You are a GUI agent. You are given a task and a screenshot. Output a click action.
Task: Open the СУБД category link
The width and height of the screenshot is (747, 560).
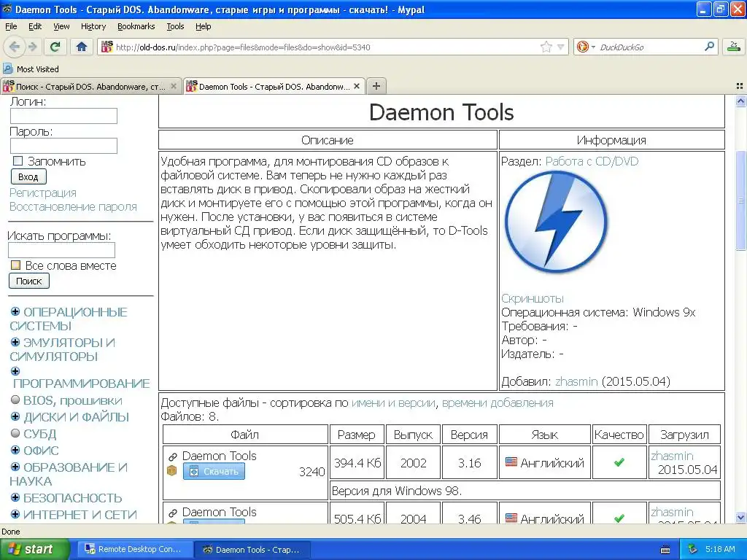pyautogui.click(x=39, y=434)
